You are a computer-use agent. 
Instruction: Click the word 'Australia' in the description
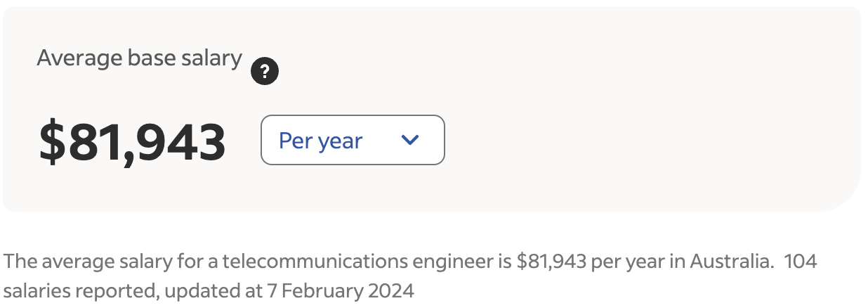(728, 262)
